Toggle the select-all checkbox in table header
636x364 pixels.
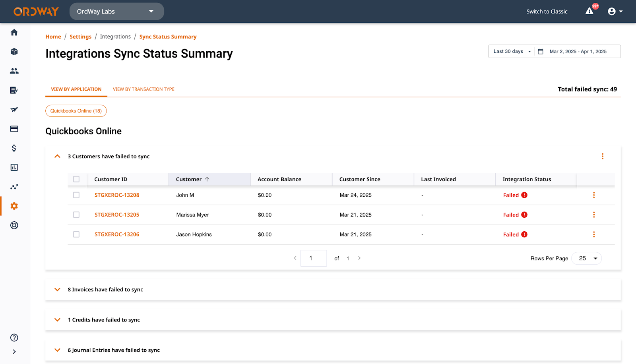(x=76, y=179)
